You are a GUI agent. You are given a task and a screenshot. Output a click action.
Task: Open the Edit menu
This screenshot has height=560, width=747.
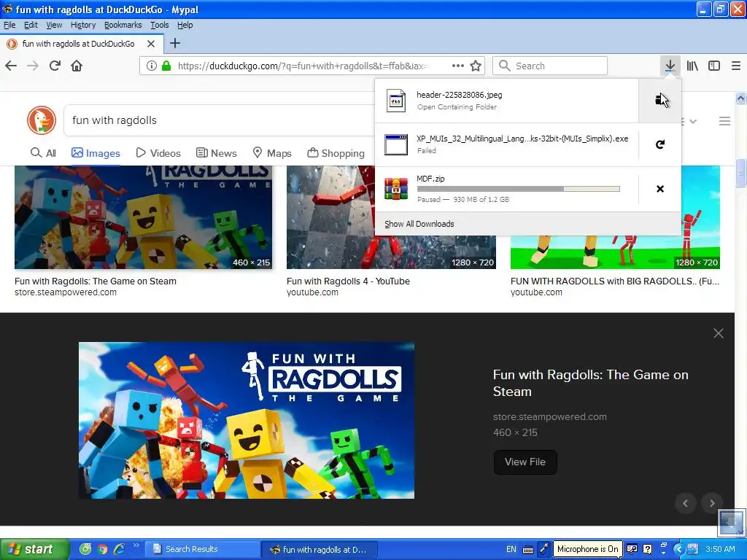point(31,25)
